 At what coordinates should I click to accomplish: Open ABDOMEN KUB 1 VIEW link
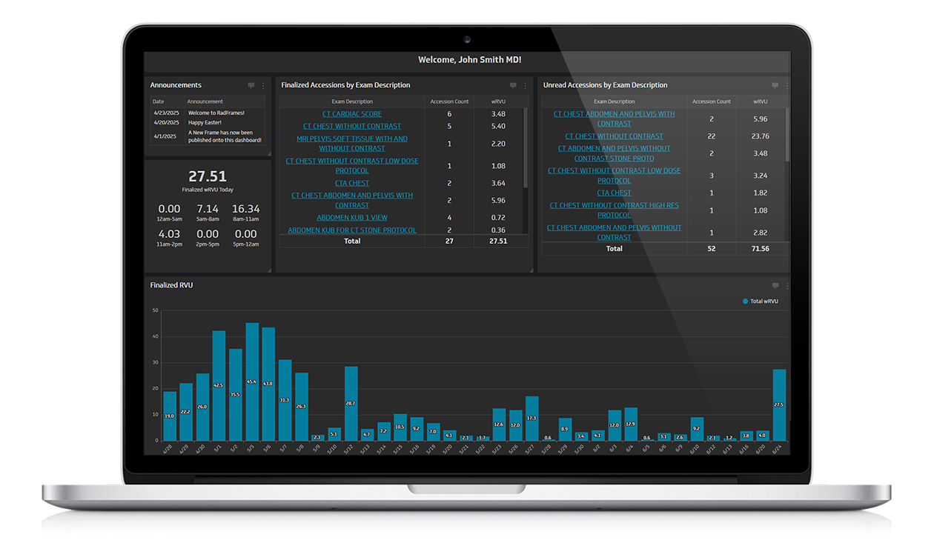click(352, 218)
